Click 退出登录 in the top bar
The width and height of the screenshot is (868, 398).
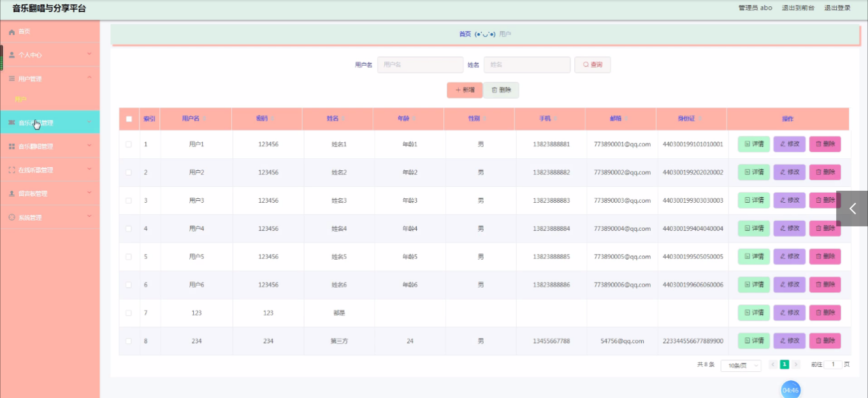click(x=837, y=8)
